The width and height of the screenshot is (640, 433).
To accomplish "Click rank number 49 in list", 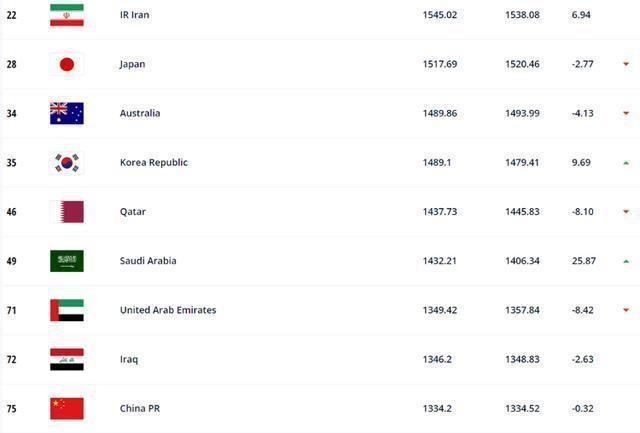I will click(11, 261).
